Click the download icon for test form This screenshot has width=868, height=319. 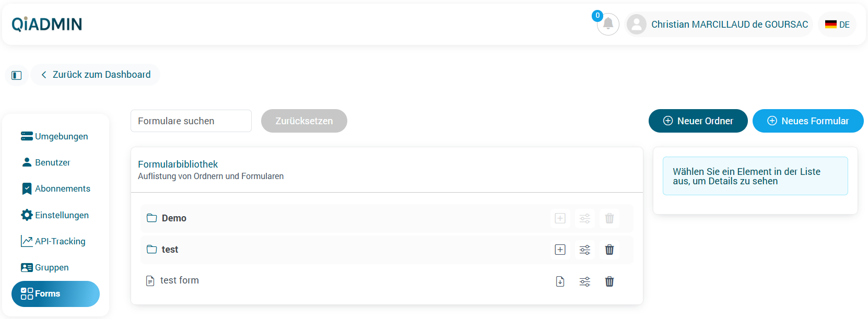tap(560, 281)
